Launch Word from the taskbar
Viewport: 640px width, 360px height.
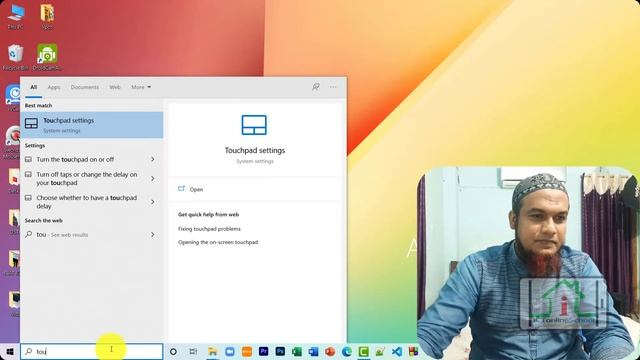pos(313,351)
